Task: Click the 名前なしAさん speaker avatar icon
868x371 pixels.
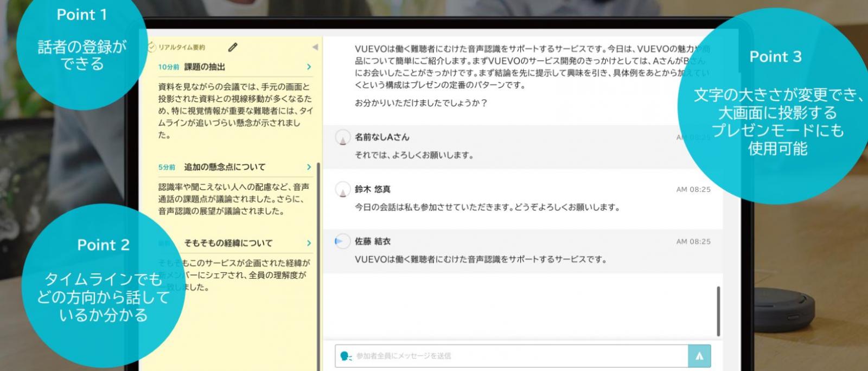Action: click(x=342, y=138)
